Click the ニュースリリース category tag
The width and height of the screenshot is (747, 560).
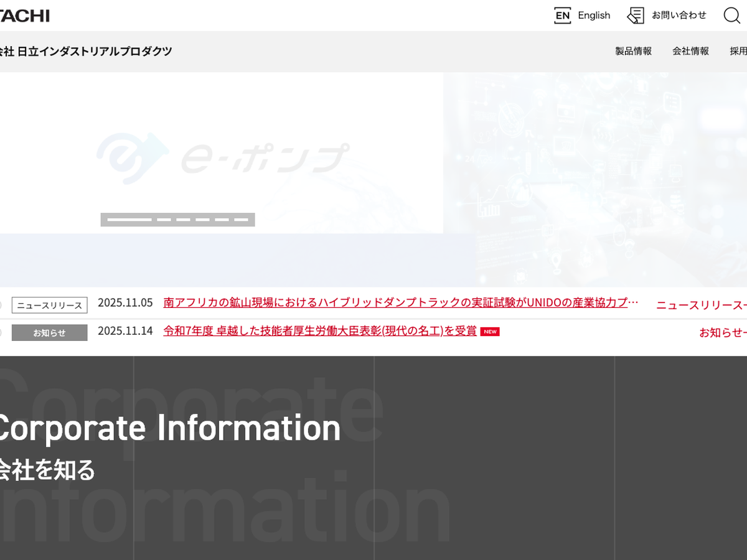pyautogui.click(x=49, y=306)
